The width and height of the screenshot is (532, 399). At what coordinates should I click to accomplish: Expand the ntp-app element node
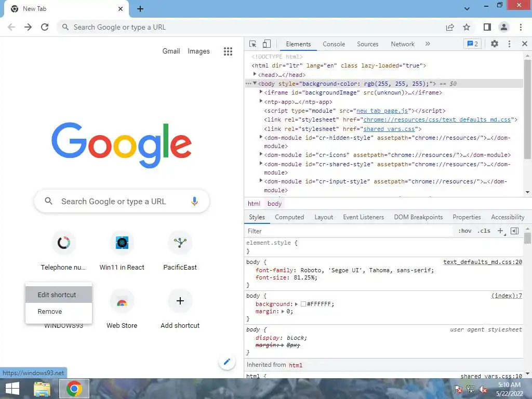coord(261,101)
